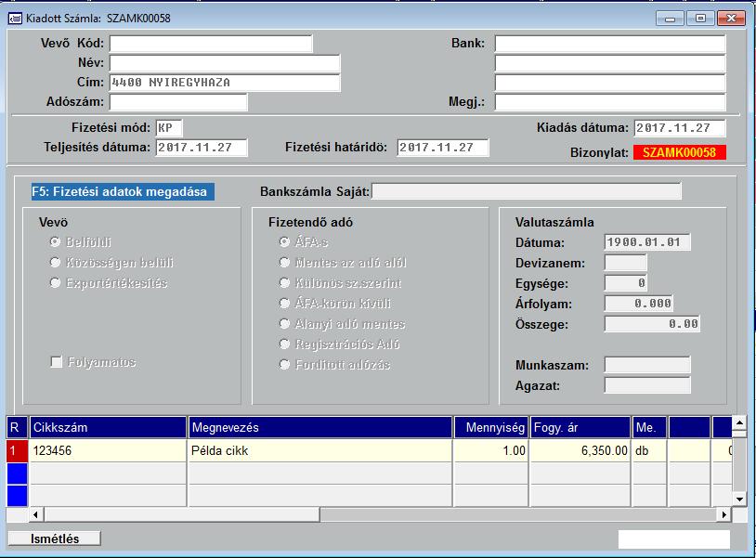Click the Fizetési mód field KP
This screenshot has width=756, height=558.
(x=169, y=128)
